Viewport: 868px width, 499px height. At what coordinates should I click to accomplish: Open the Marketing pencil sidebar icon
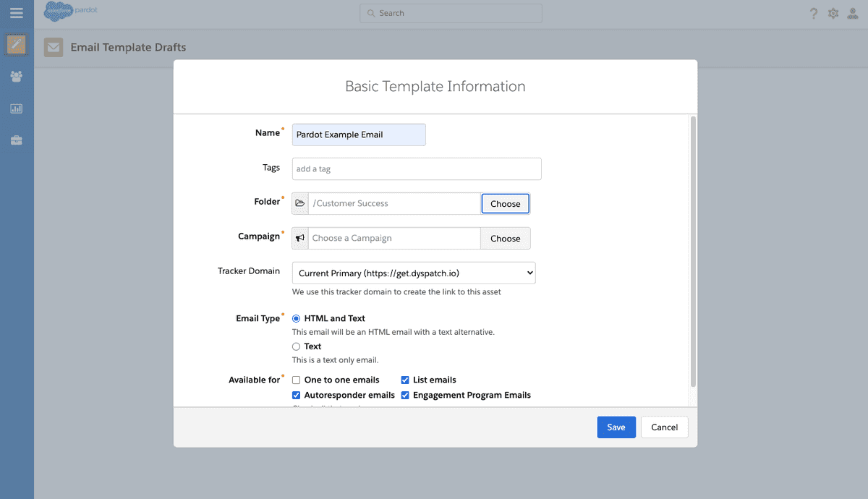tap(17, 45)
